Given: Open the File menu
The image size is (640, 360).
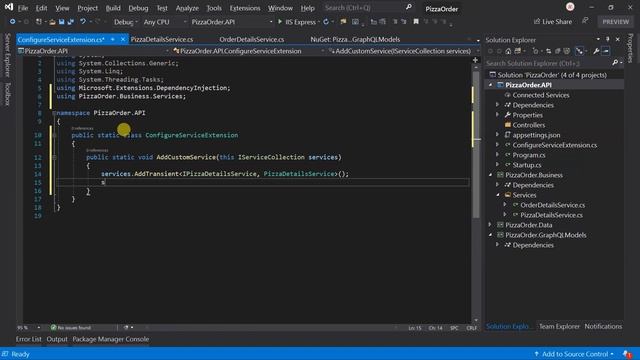Looking at the screenshot, I should [22, 8].
